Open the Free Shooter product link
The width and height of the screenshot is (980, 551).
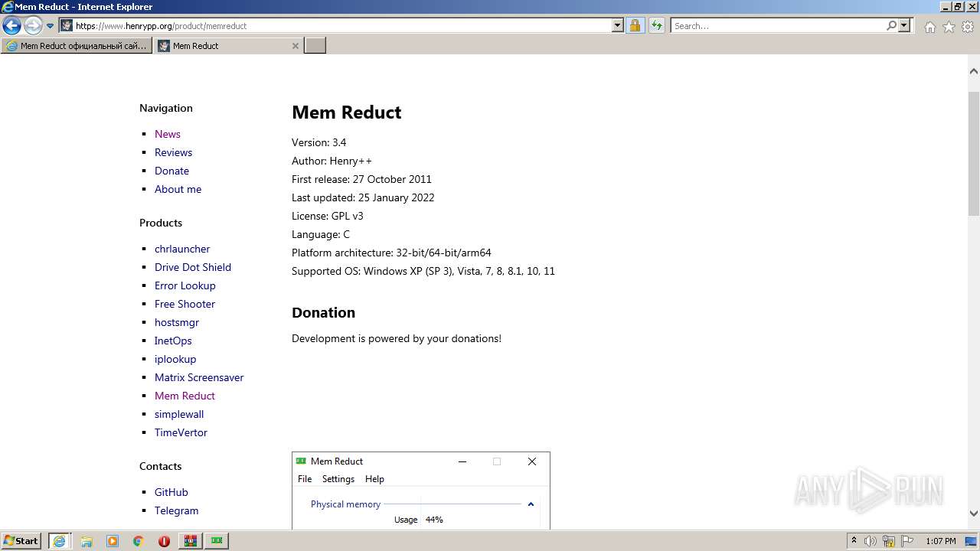[x=185, y=304]
